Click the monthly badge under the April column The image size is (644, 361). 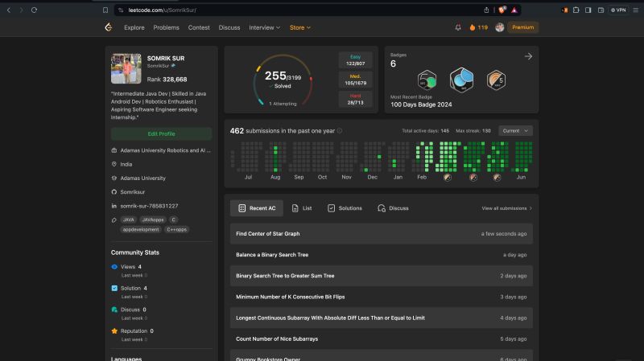point(473,177)
